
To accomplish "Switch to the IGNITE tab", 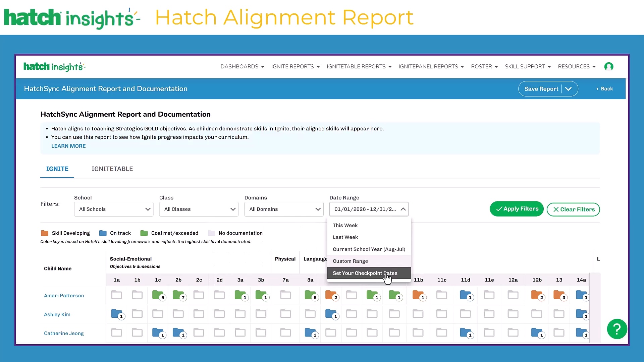I will pos(57,169).
